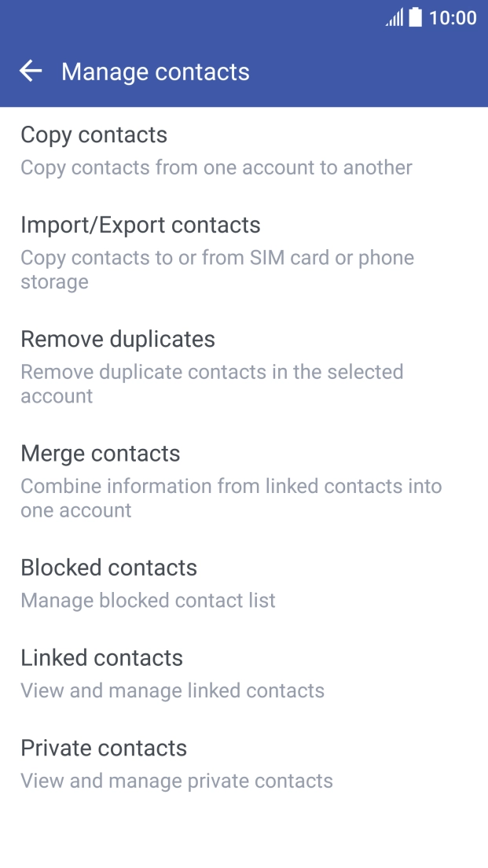This screenshot has width=488, height=868.
Task: Open Merge contacts
Action: coord(101,453)
